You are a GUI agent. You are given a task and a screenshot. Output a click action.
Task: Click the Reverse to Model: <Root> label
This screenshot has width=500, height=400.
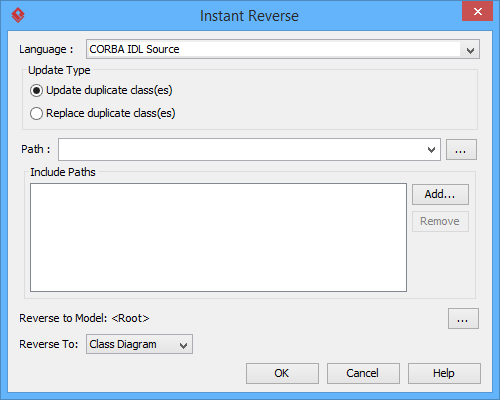(x=84, y=318)
